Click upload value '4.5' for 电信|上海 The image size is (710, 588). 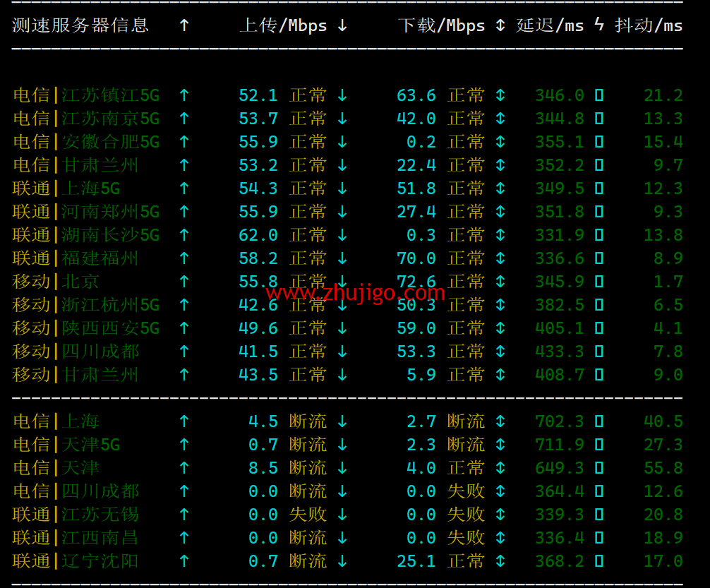[x=263, y=421]
